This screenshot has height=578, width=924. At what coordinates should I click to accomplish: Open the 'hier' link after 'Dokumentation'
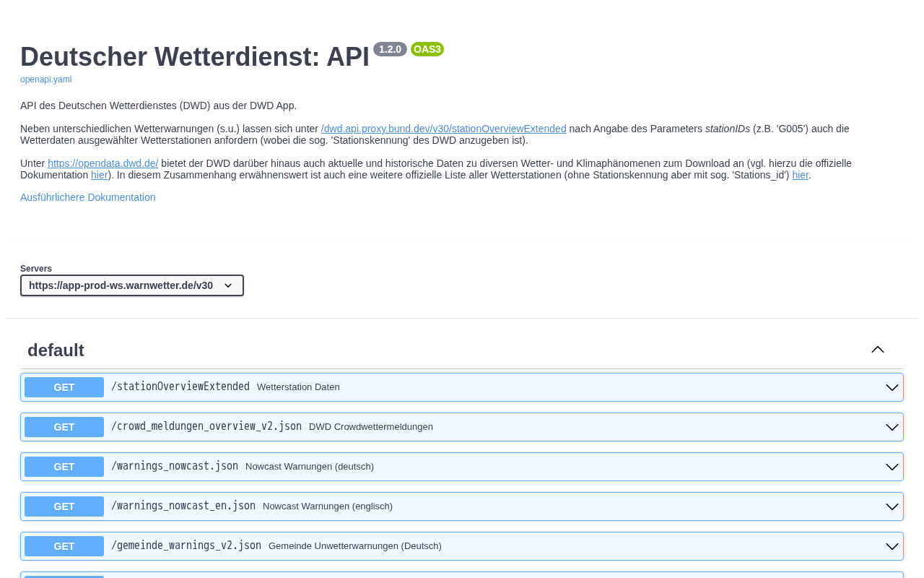[x=99, y=175]
